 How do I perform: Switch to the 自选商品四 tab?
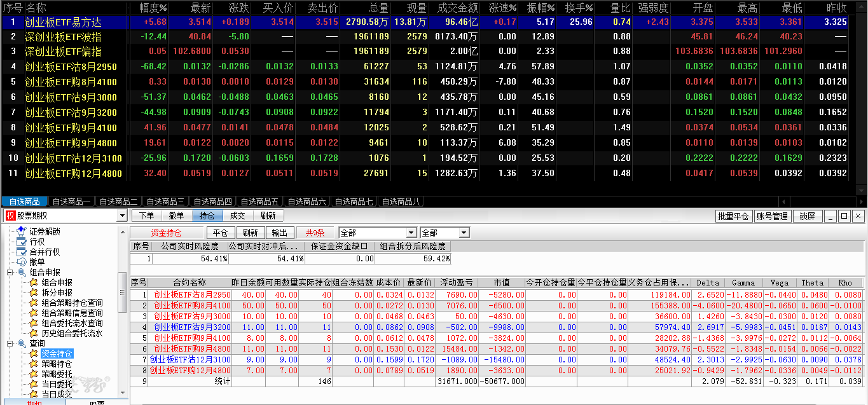(x=212, y=202)
